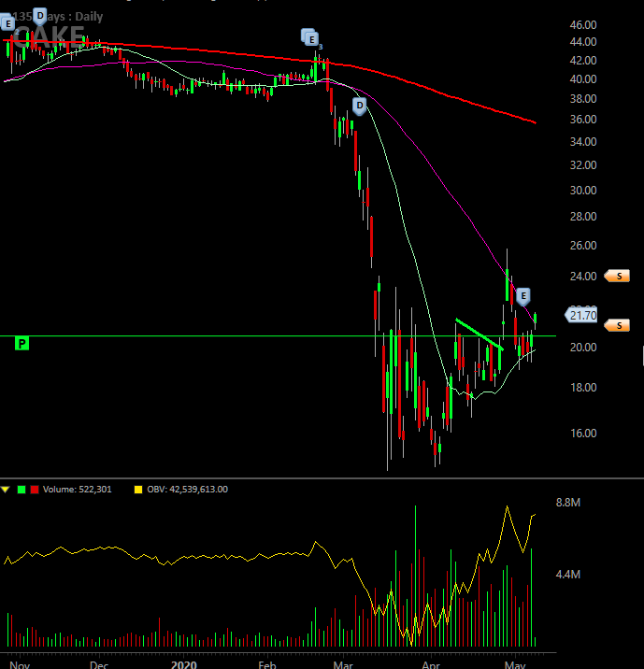Open the E earnings marker in May
The image size is (644, 669).
point(523,296)
